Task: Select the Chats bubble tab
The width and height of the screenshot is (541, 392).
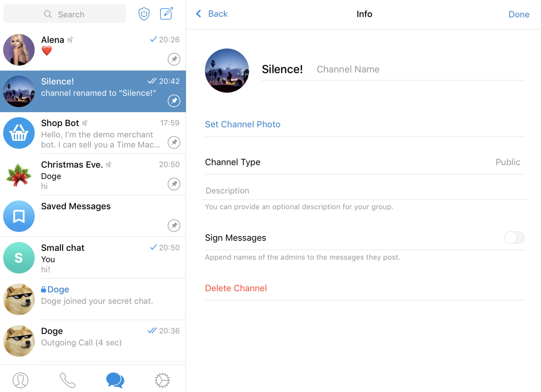Action: pos(115,380)
